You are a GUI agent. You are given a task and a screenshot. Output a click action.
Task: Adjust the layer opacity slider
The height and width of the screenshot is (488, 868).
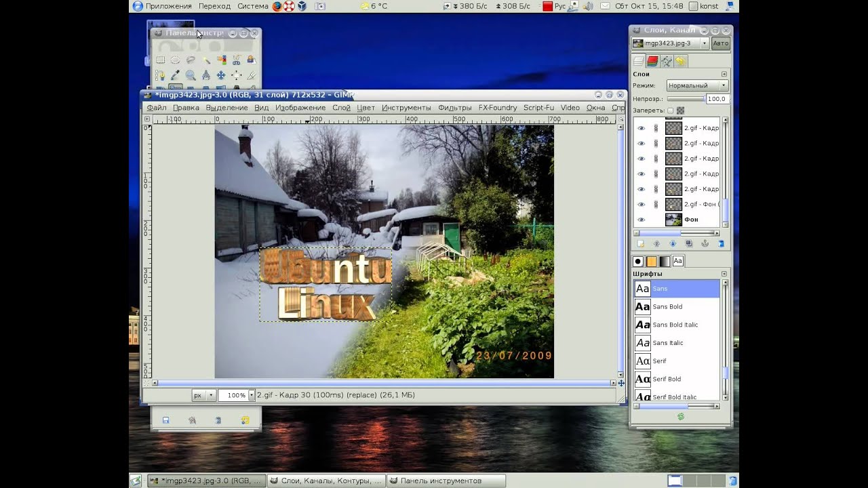click(x=685, y=99)
